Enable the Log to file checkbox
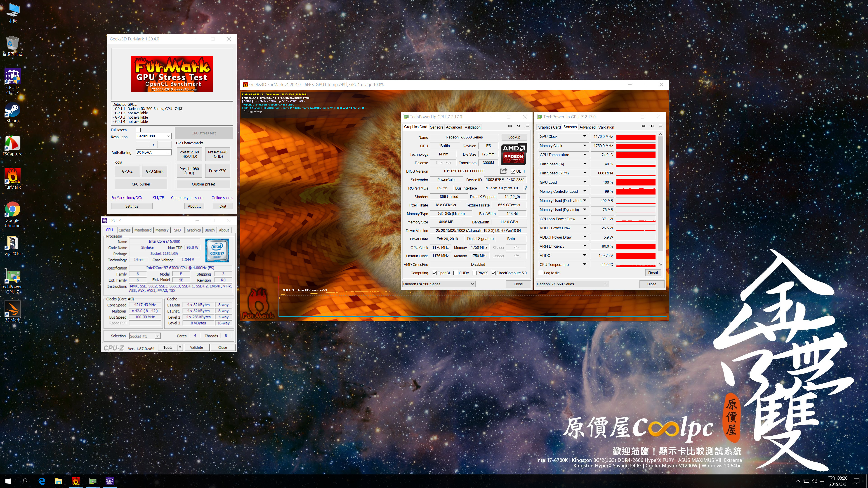Image resolution: width=868 pixels, height=488 pixels. [541, 273]
